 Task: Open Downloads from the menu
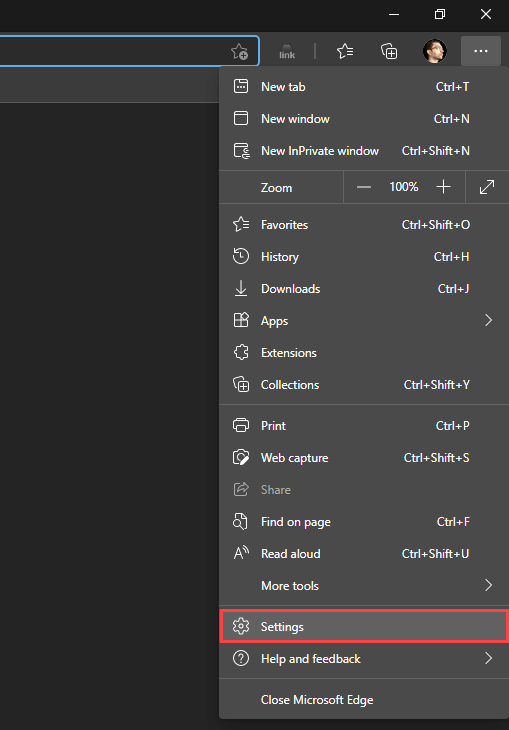[364, 289]
